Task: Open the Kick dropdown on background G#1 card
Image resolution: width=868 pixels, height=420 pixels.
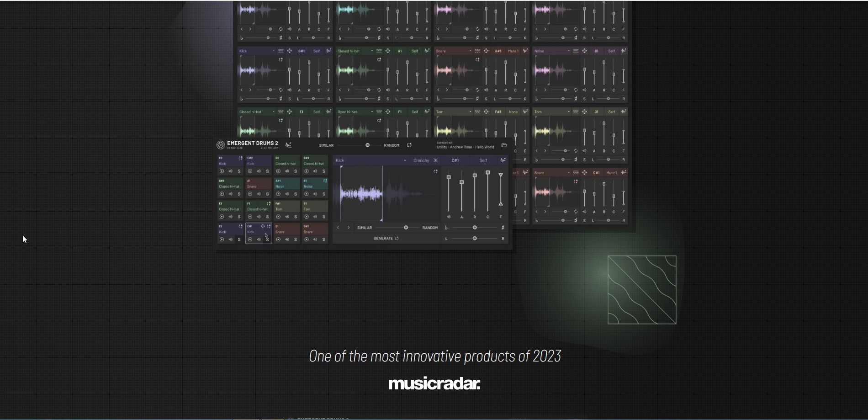Action: 257,51
